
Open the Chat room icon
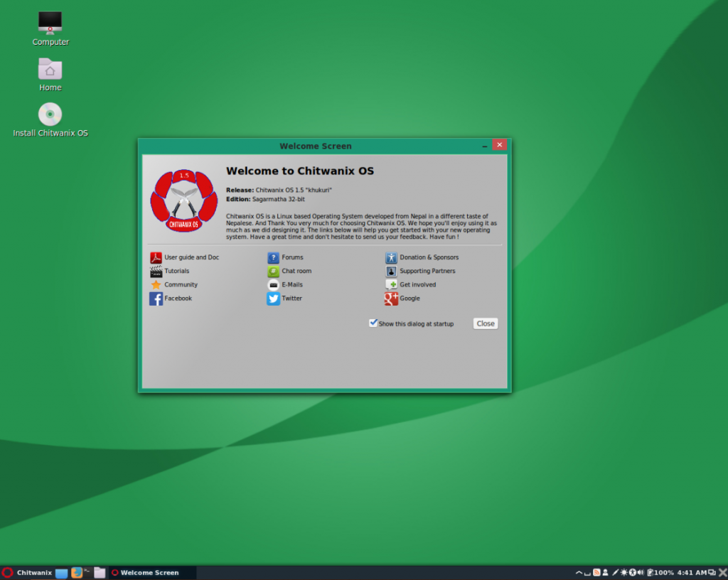(x=274, y=271)
